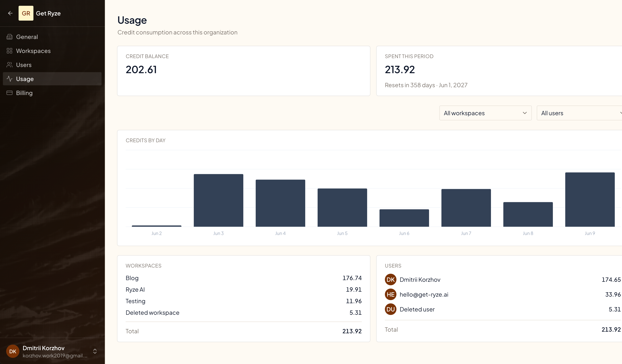Click the Jun 5 bar in chart
This screenshot has height=364, width=622.
click(342, 208)
